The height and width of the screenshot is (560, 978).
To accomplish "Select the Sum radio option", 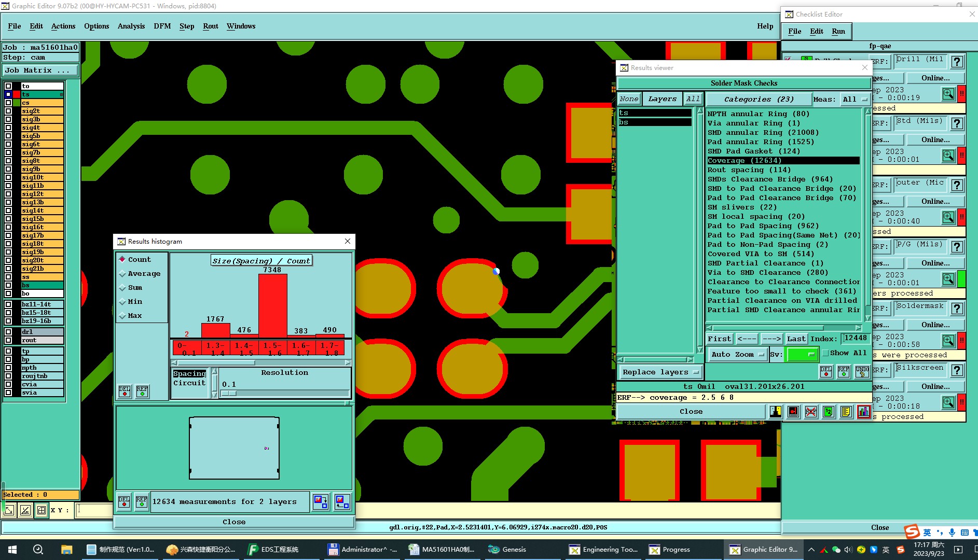I will click(130, 287).
